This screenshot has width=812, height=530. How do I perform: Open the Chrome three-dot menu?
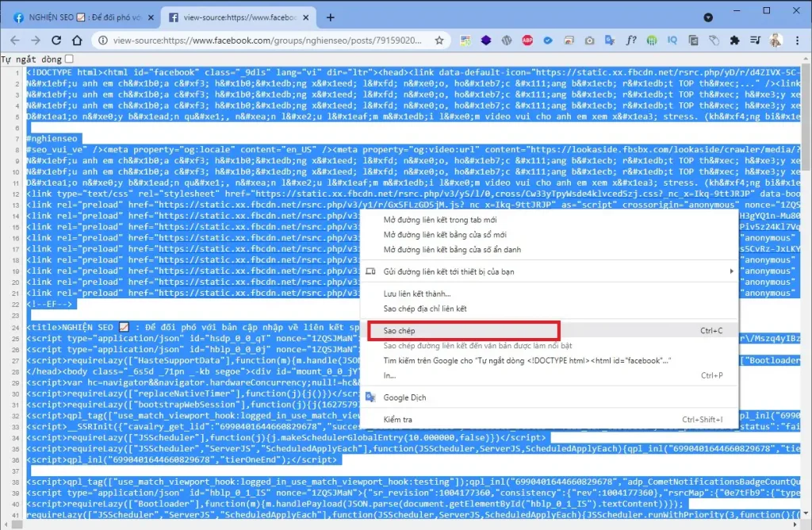tap(798, 40)
